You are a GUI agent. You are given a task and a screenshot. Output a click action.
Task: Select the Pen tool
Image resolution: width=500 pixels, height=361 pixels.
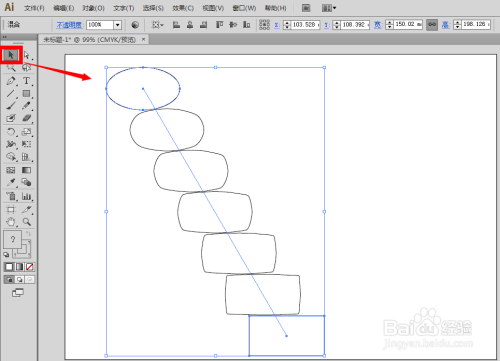coord(11,81)
